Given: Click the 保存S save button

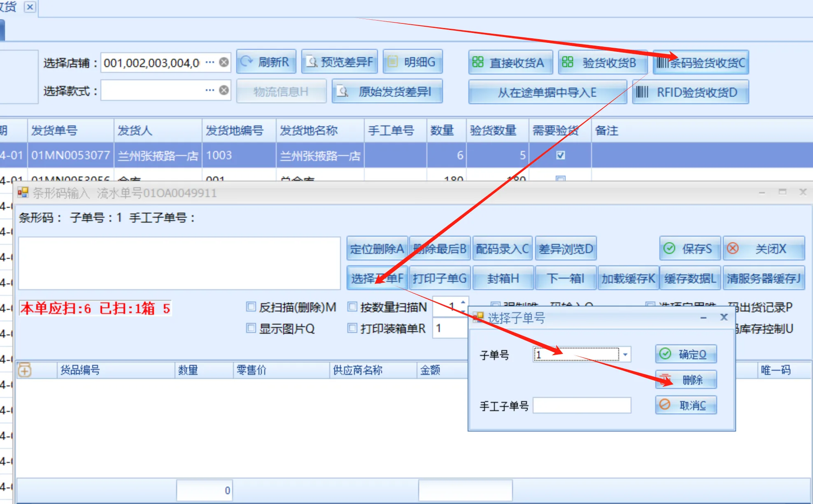Looking at the screenshot, I should coord(690,249).
